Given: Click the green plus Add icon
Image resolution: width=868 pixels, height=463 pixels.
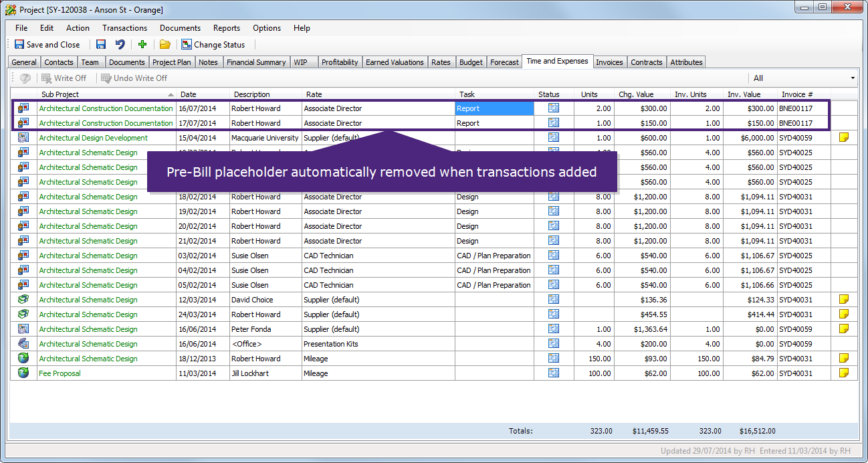Looking at the screenshot, I should (142, 45).
